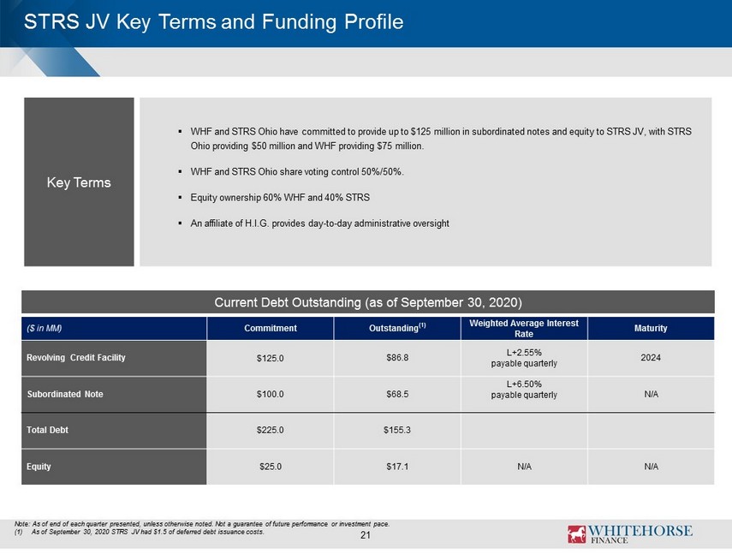Screen dimensions: 732x560
Task: Click the 'Maturity' column header
Action: (x=651, y=328)
